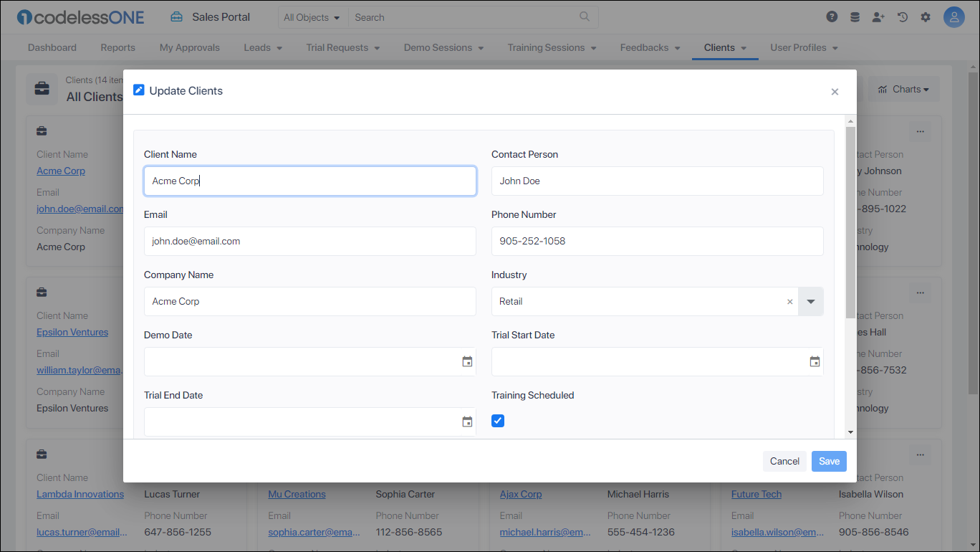Clear the Retail industry selection
The width and height of the screenshot is (980, 552).
tap(790, 302)
